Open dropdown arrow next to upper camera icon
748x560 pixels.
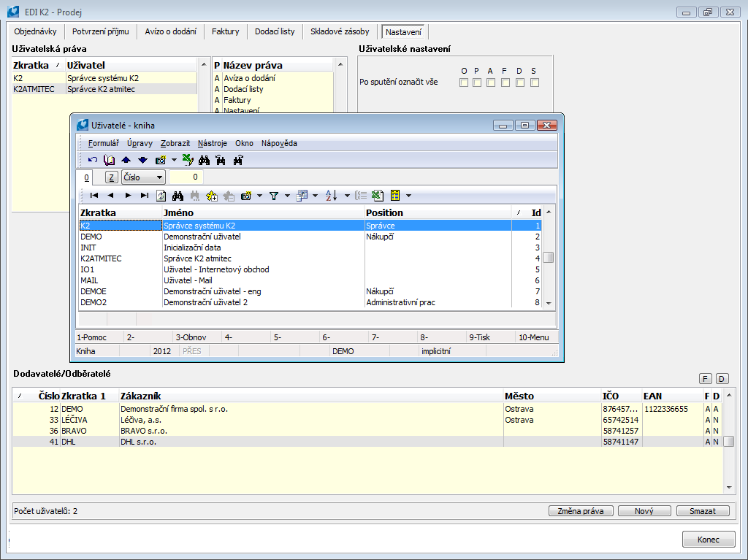click(174, 160)
